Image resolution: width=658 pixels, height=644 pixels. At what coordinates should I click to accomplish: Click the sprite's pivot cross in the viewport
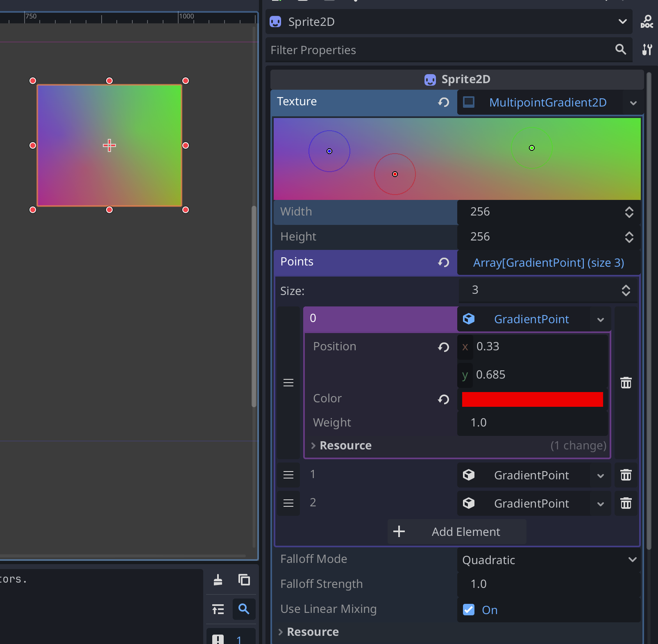[x=109, y=145]
